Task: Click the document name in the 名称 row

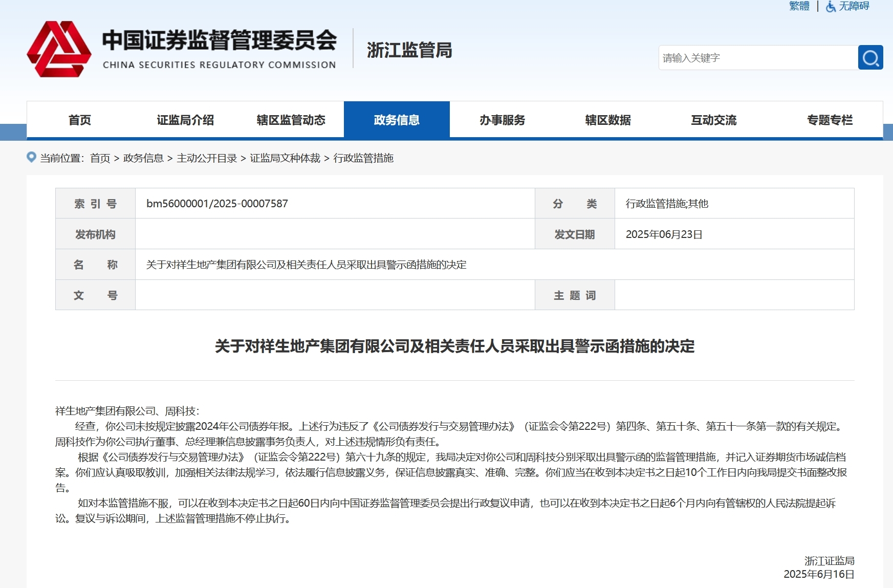Action: 306,265
